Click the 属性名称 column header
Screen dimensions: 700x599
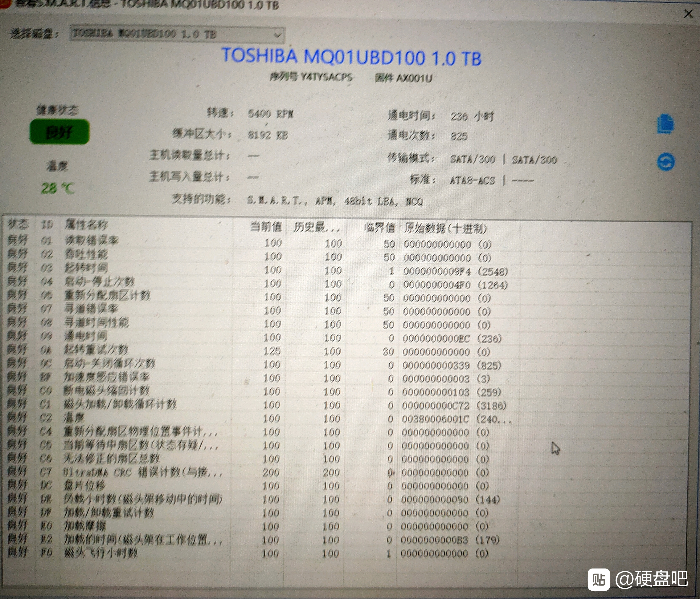point(86,224)
